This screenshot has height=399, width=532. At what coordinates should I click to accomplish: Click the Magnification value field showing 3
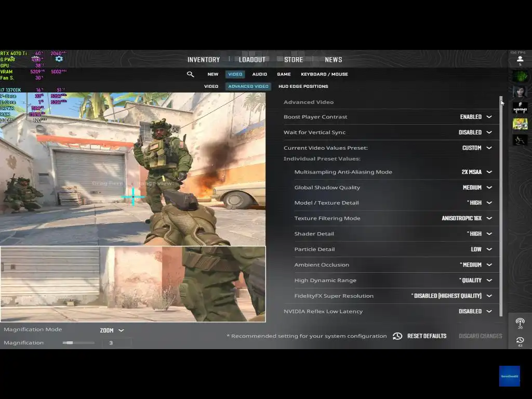coord(116,343)
